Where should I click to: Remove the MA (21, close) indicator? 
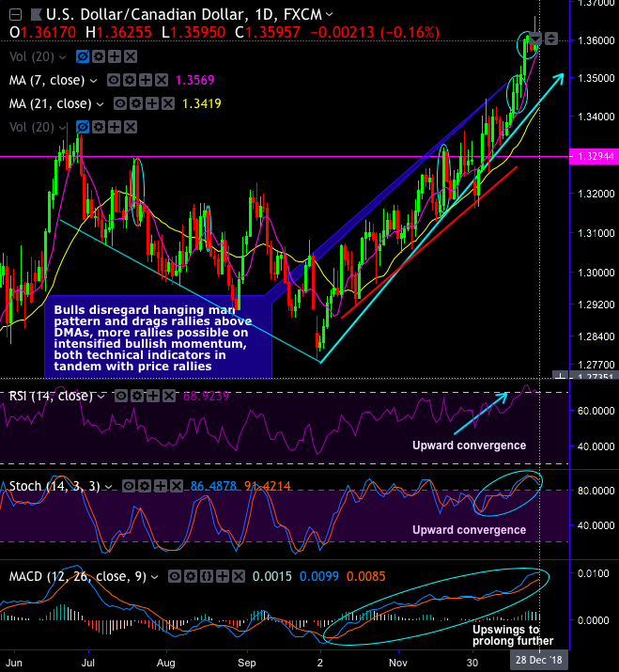[168, 103]
